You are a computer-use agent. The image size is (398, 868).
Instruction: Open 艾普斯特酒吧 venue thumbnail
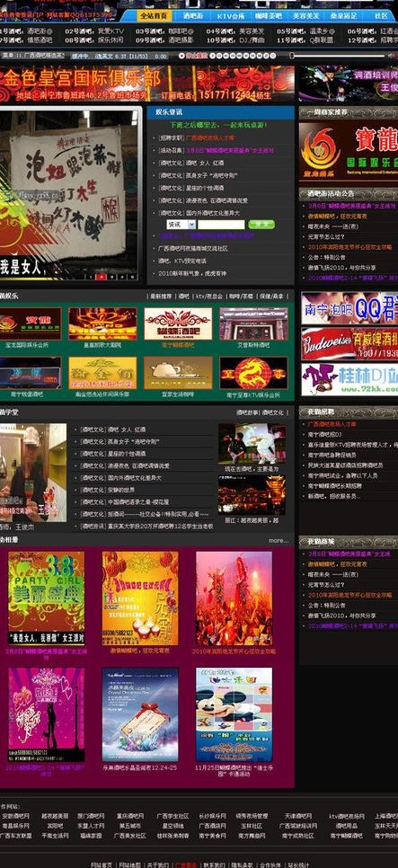[253, 323]
